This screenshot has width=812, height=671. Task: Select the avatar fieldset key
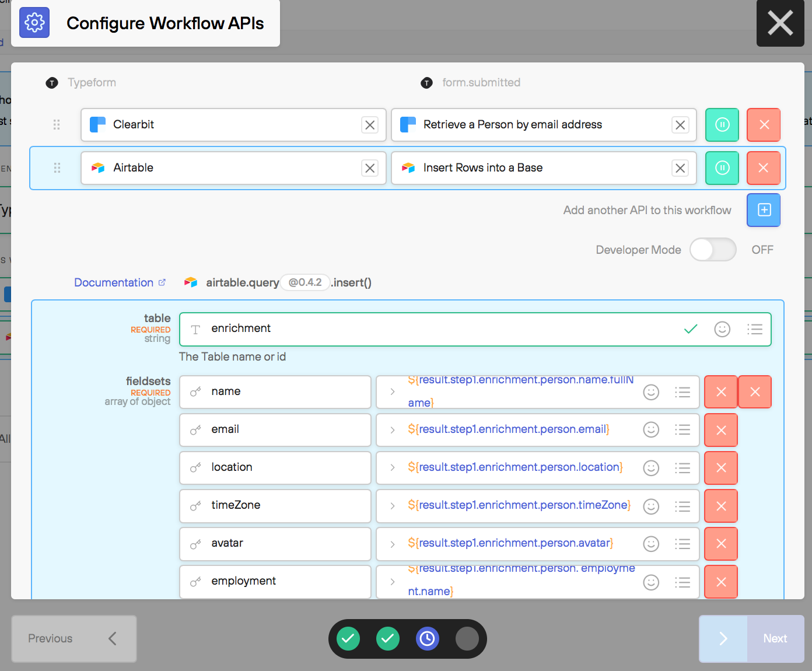(x=275, y=544)
